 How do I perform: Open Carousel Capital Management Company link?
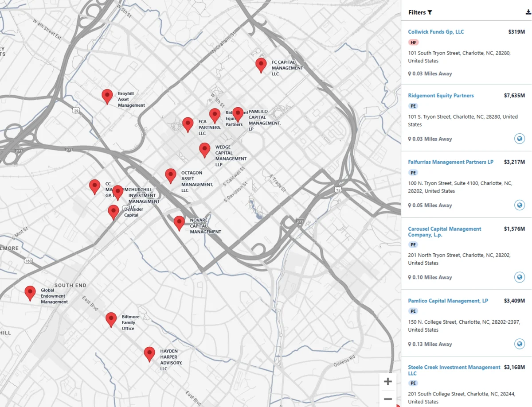pyautogui.click(x=444, y=232)
